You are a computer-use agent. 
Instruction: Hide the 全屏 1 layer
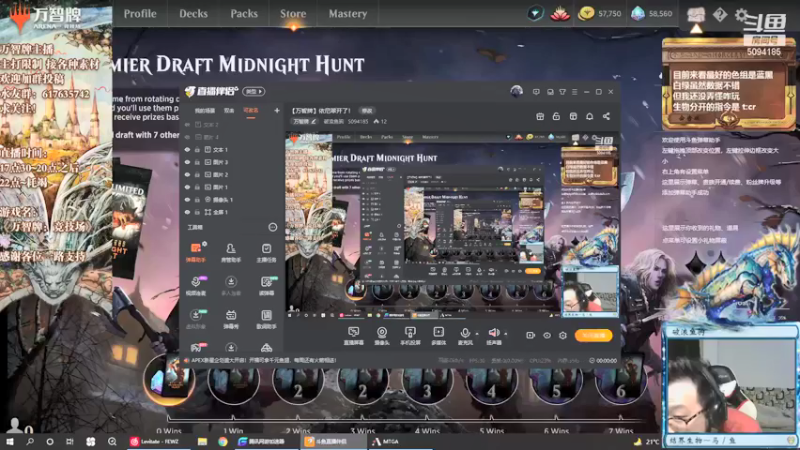[187, 212]
